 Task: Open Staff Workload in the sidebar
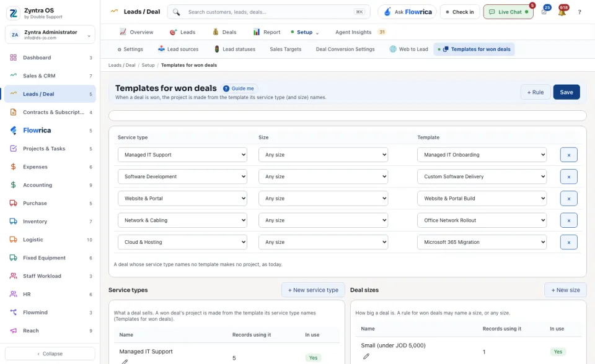coord(50,276)
